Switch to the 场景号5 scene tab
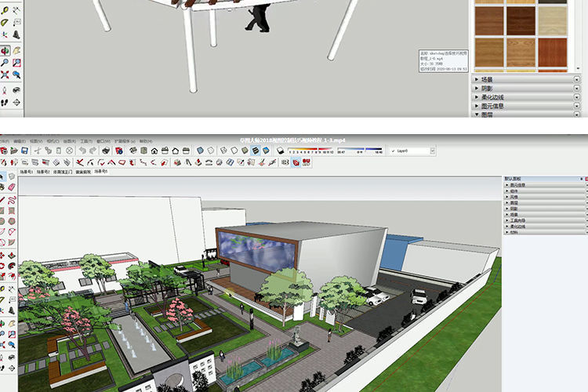 coord(100,171)
